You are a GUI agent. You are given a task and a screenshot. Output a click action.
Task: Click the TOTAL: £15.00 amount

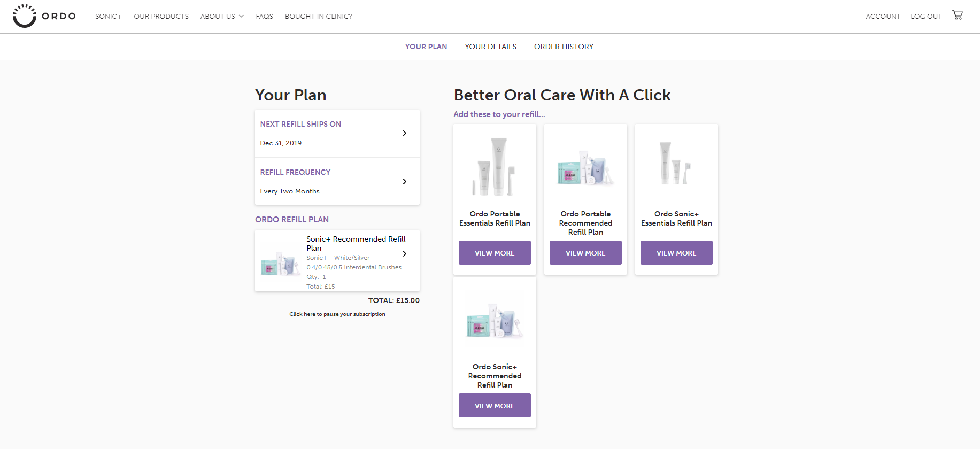click(394, 300)
